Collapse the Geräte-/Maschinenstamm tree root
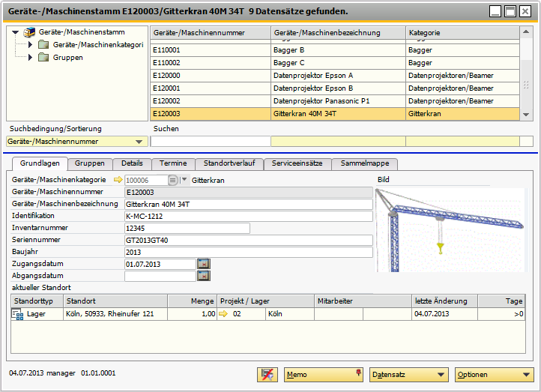This screenshot has height=392, width=541. pos(15,32)
